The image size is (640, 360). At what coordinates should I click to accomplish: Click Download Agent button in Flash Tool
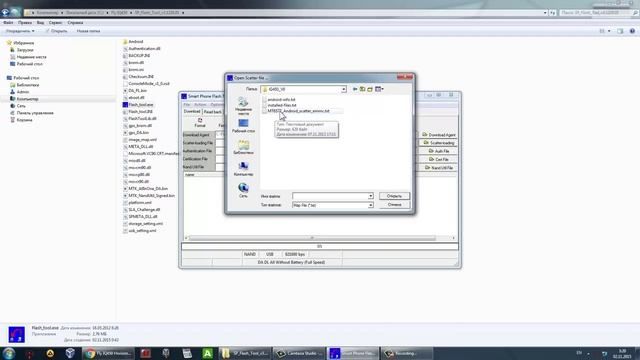(x=438, y=135)
